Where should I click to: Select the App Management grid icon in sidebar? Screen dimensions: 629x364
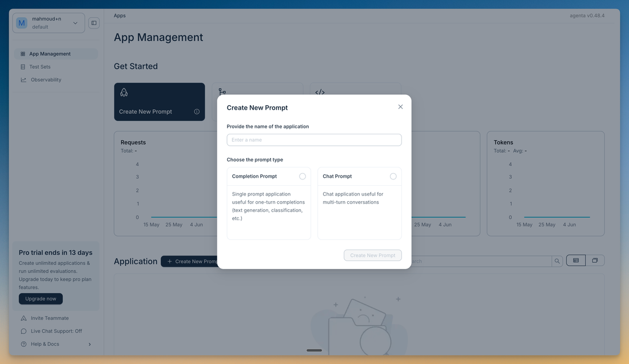(22, 53)
